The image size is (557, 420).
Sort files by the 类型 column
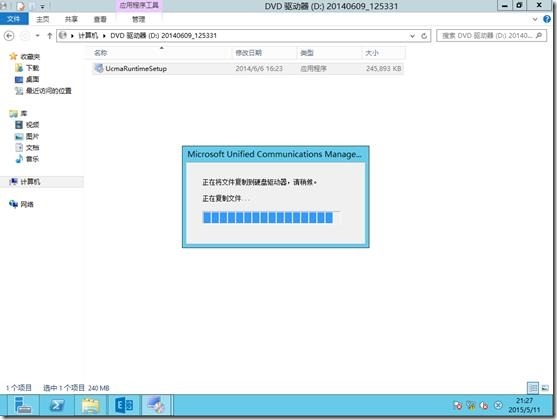tap(307, 53)
